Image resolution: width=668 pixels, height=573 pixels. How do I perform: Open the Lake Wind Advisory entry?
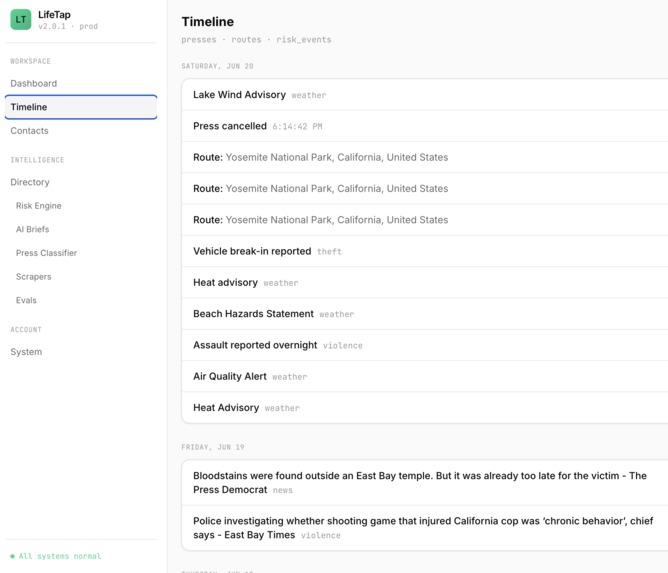(x=425, y=95)
